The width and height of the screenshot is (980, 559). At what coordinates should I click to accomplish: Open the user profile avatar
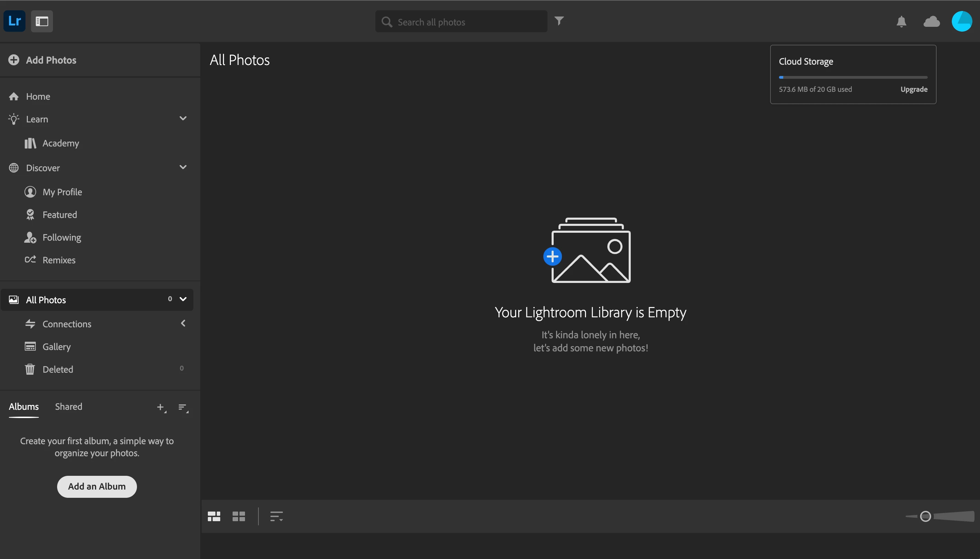(961, 21)
